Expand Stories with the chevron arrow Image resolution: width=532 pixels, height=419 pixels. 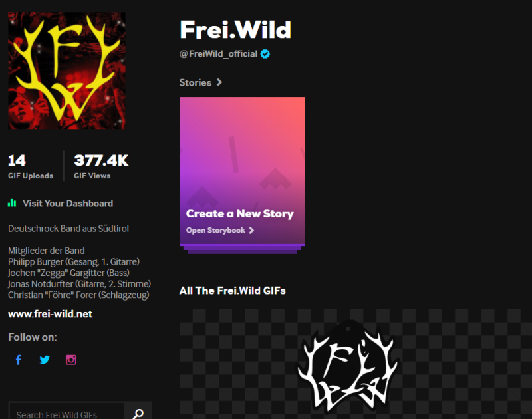[x=219, y=82]
